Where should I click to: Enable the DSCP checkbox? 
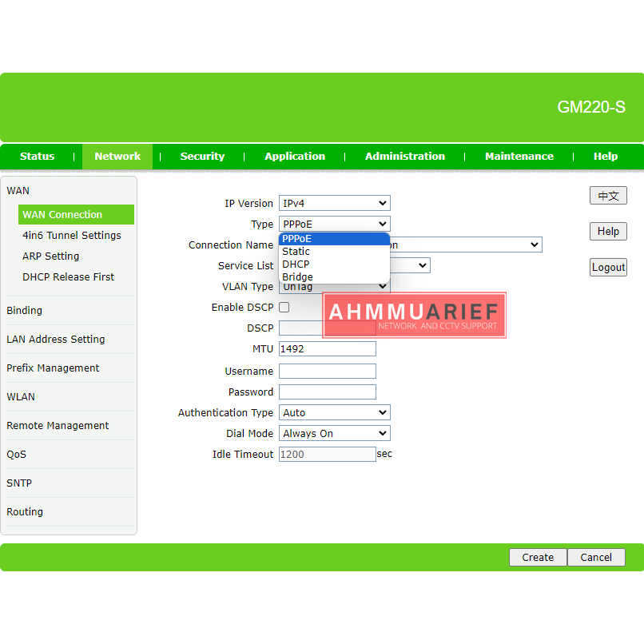(x=284, y=308)
